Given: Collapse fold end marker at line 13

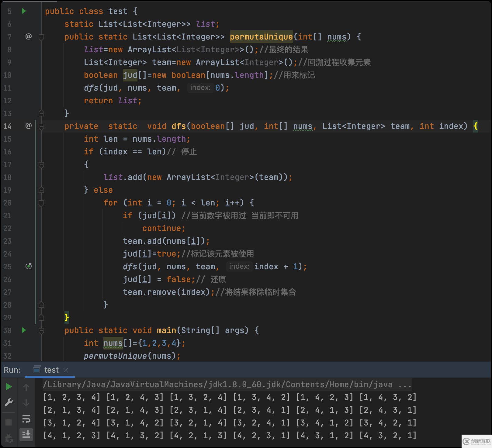Looking at the screenshot, I should 41,113.
